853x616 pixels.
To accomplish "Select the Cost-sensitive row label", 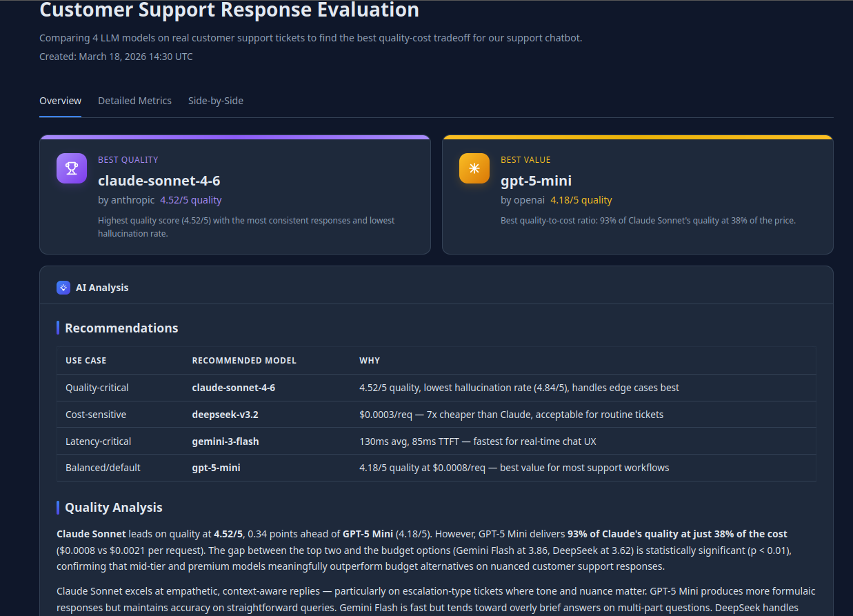I will pos(96,415).
